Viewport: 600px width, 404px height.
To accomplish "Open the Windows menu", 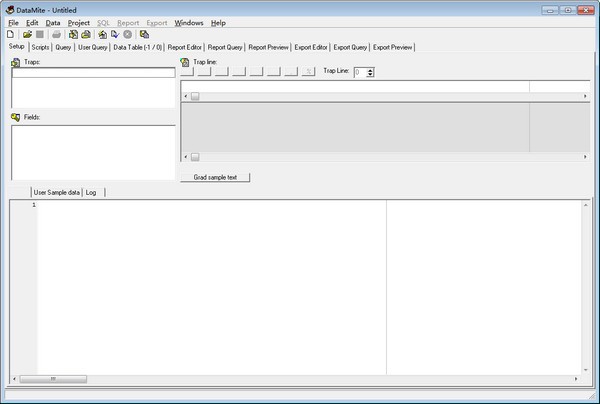I will [187, 22].
